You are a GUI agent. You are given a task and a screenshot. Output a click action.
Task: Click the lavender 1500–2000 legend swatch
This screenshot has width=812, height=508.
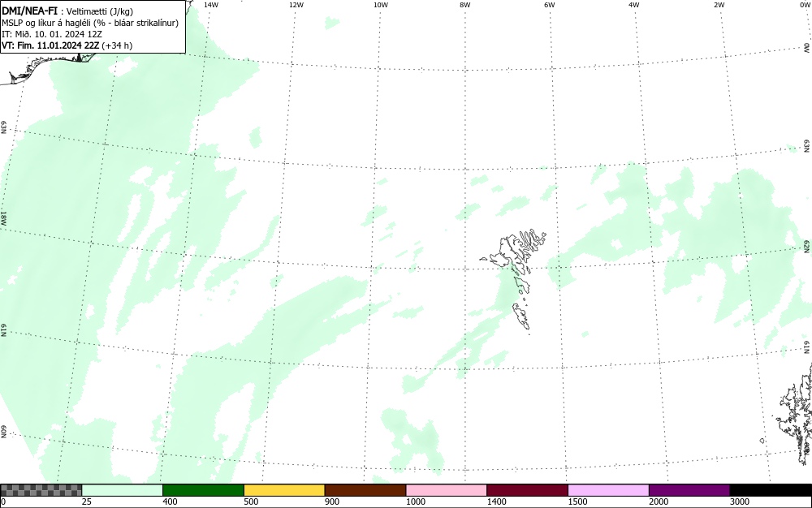608,490
